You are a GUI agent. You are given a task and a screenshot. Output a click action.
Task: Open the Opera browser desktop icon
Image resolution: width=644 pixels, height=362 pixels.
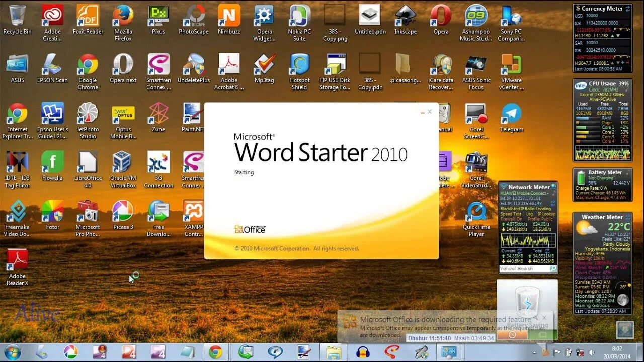(x=441, y=20)
